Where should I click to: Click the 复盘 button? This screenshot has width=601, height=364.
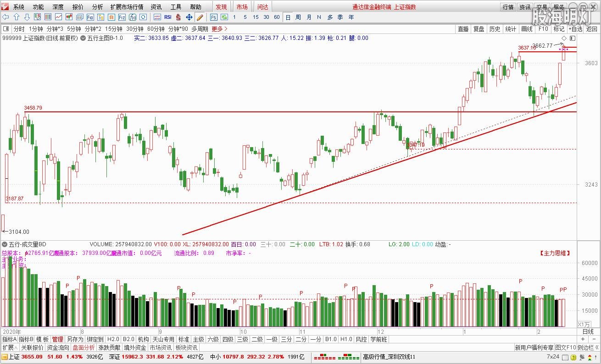(479, 29)
